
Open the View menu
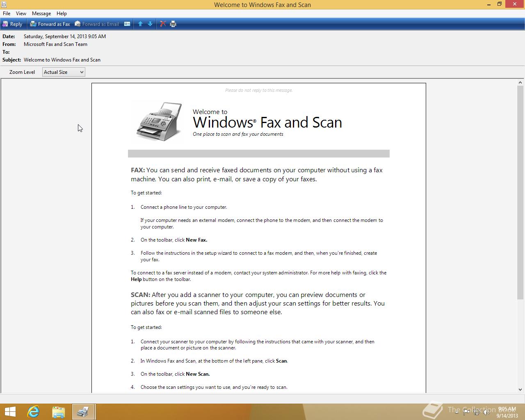point(21,14)
